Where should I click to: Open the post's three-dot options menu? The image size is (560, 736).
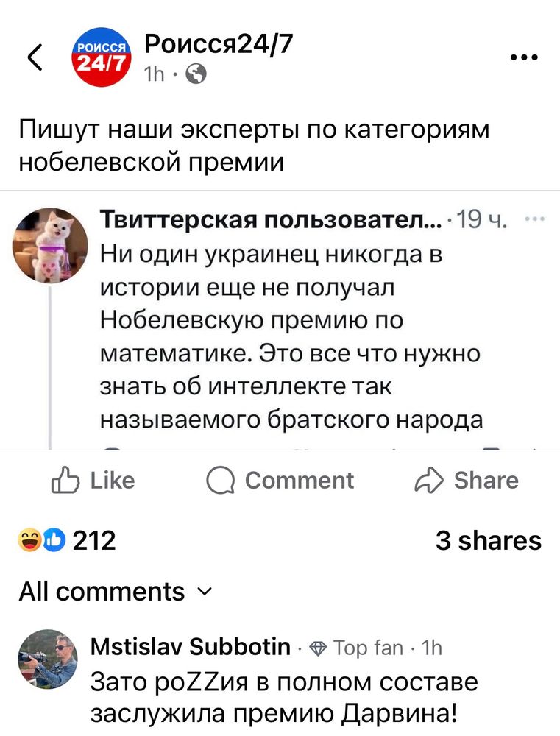525,57
